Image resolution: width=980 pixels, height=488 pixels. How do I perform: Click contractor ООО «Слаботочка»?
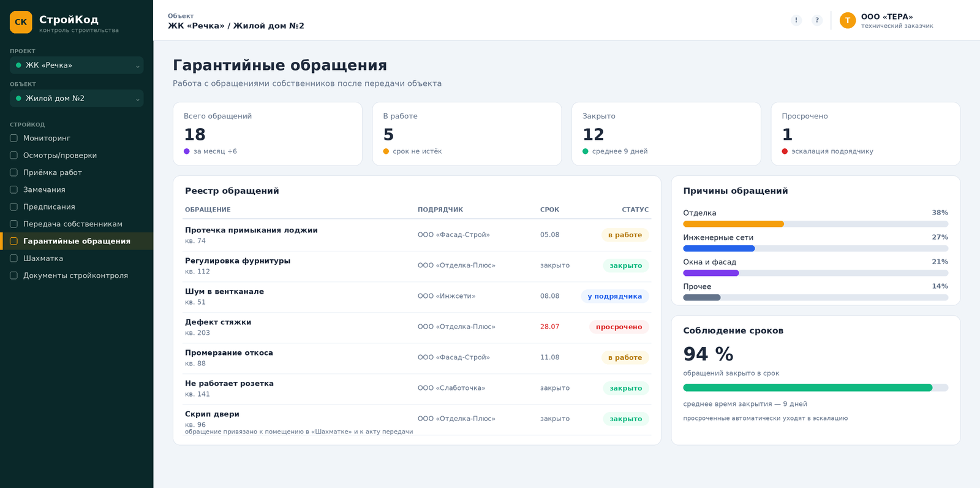pos(451,388)
